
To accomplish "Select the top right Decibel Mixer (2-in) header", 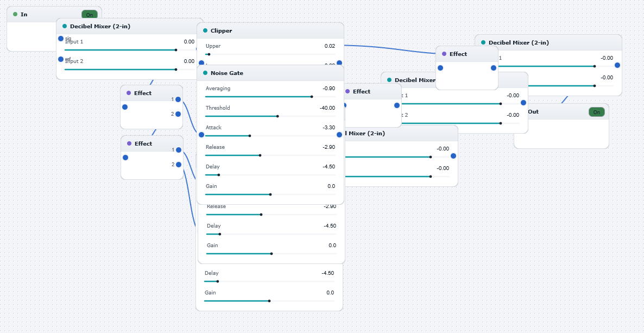I will click(548, 42).
